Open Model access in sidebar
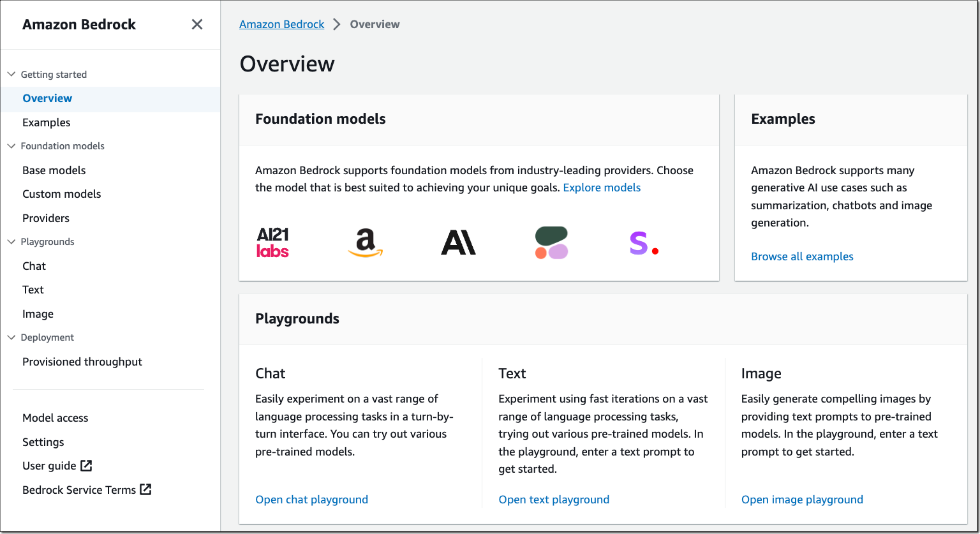980x534 pixels. 56,418
